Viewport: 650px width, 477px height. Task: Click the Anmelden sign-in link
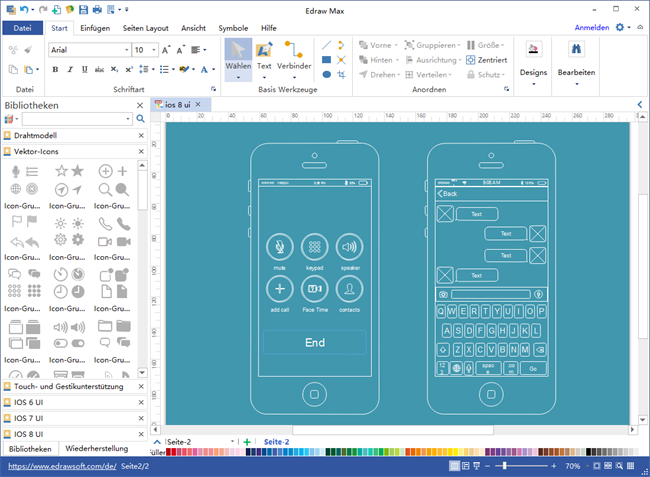(x=593, y=28)
